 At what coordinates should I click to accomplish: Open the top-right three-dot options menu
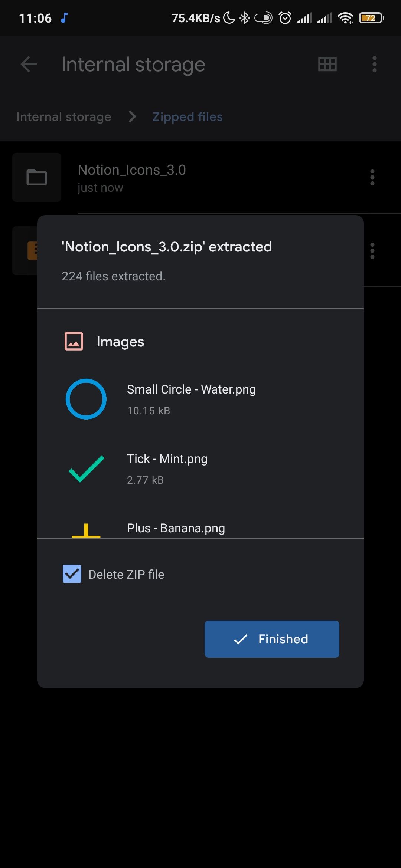[x=374, y=64]
